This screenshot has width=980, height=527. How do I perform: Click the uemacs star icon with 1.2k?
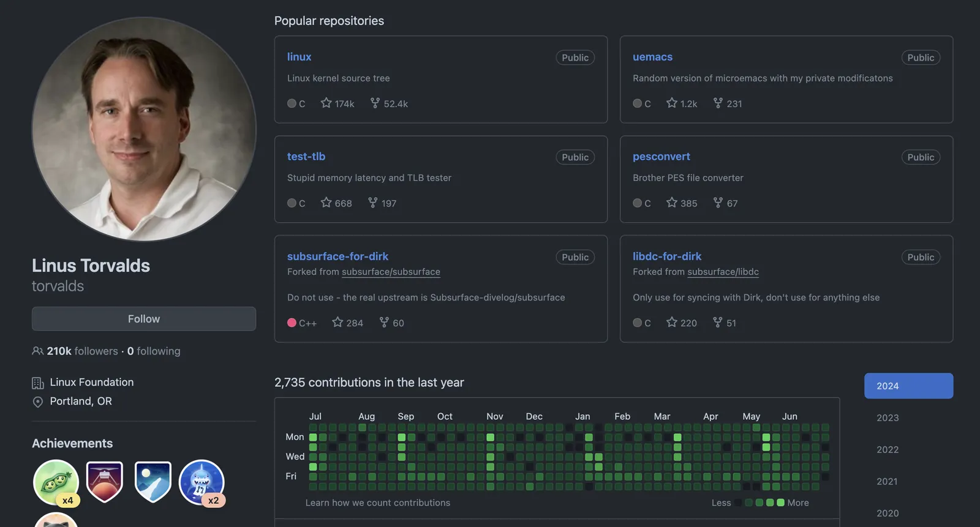(x=672, y=103)
